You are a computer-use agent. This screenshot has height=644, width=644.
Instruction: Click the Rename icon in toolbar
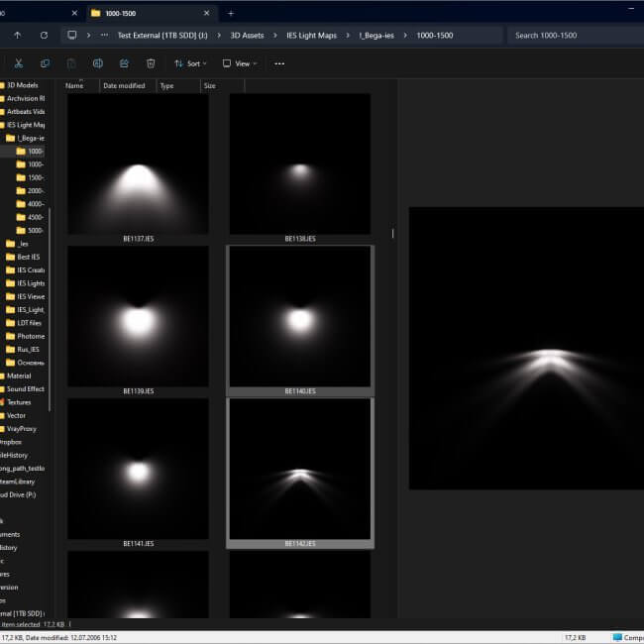[x=98, y=63]
